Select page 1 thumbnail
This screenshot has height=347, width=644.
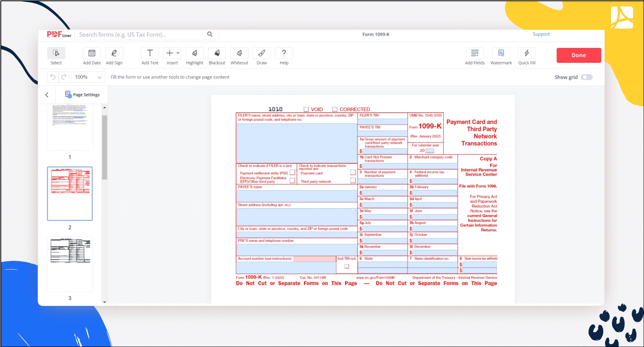(x=70, y=127)
